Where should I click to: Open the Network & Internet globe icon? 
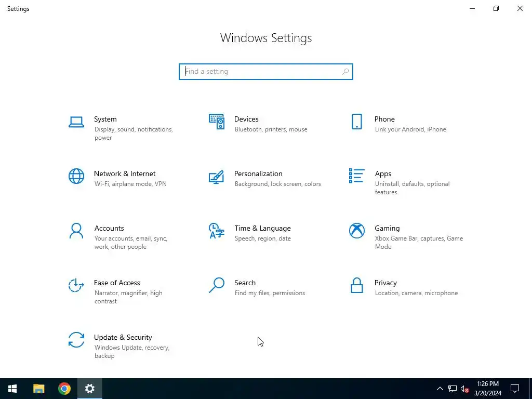point(76,176)
